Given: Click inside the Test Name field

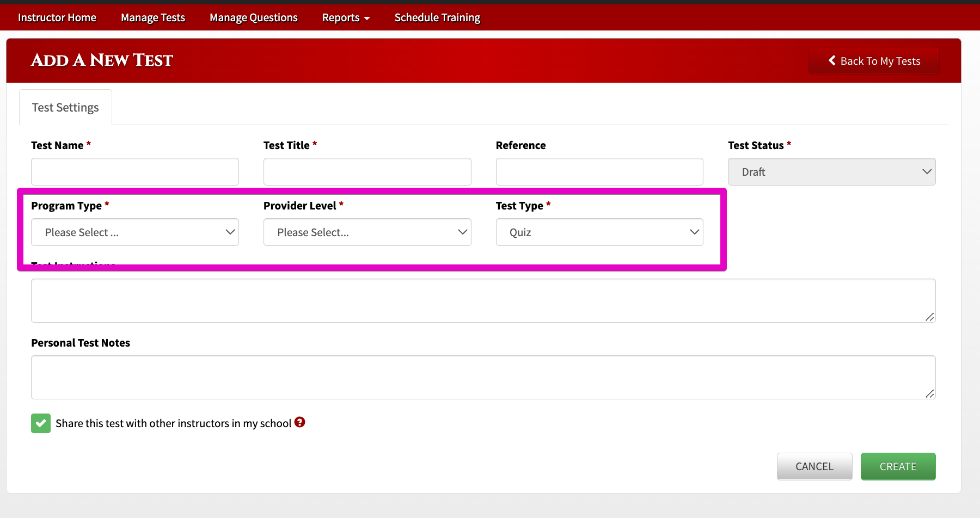Looking at the screenshot, I should (134, 171).
